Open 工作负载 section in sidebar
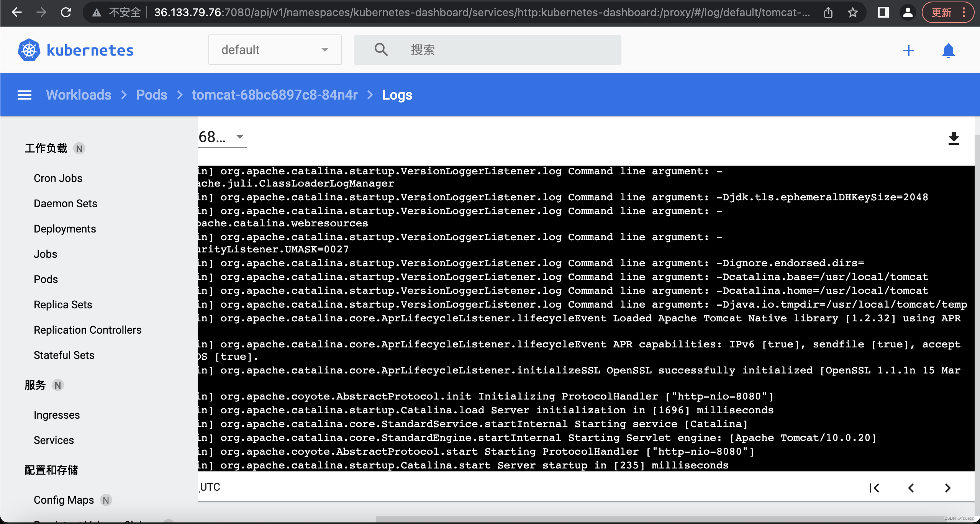980x524 pixels. (46, 148)
